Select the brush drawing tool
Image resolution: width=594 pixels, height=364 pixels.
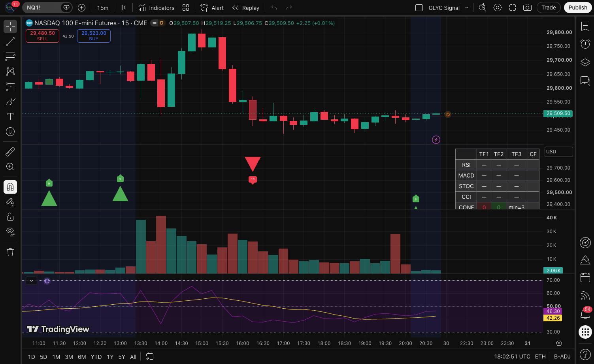coord(10,102)
